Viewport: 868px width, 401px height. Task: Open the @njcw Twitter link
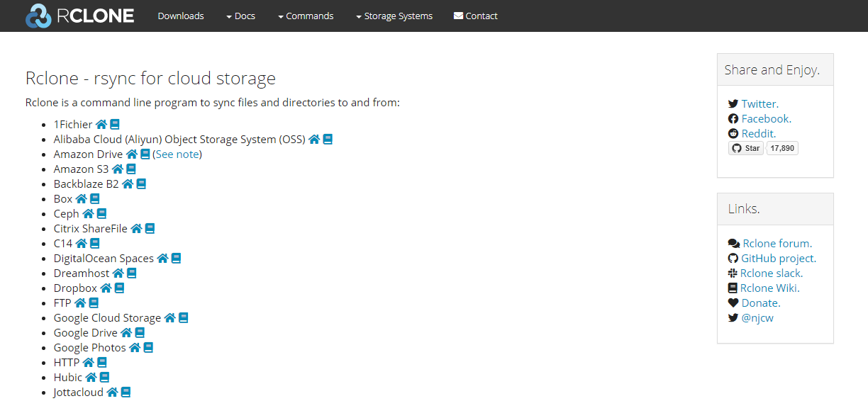(757, 318)
